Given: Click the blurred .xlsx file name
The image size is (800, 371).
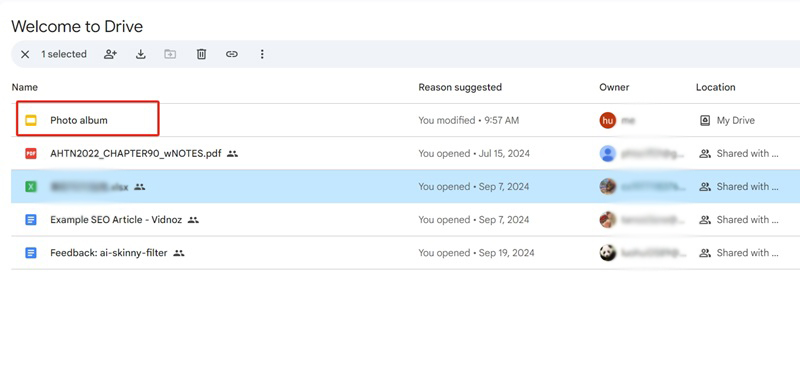Looking at the screenshot, I should tap(89, 187).
